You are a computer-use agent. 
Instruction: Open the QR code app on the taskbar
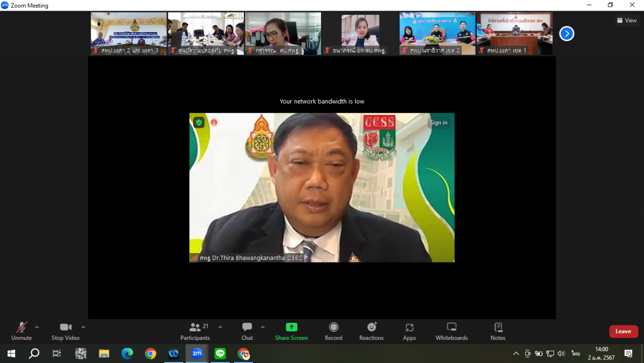pos(80,353)
